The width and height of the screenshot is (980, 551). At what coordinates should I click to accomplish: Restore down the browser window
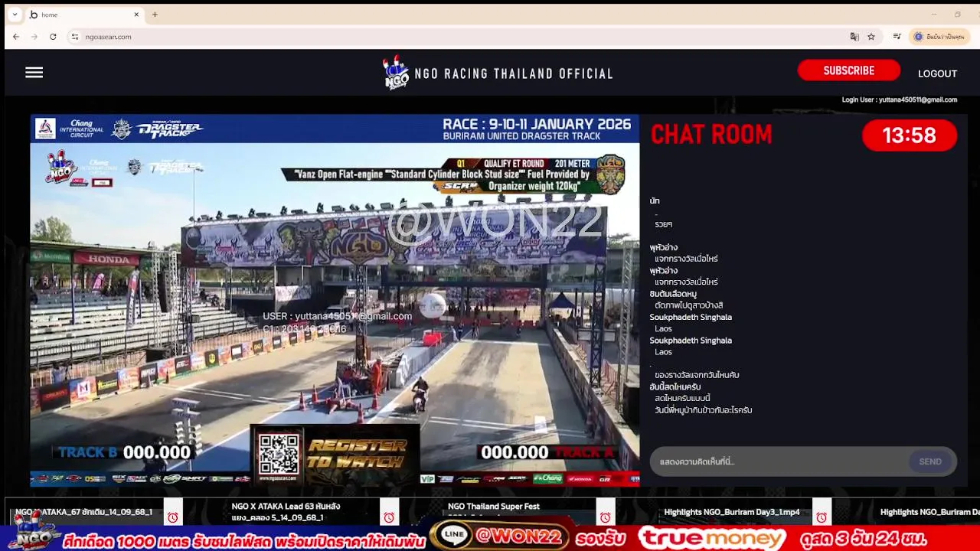958,15
